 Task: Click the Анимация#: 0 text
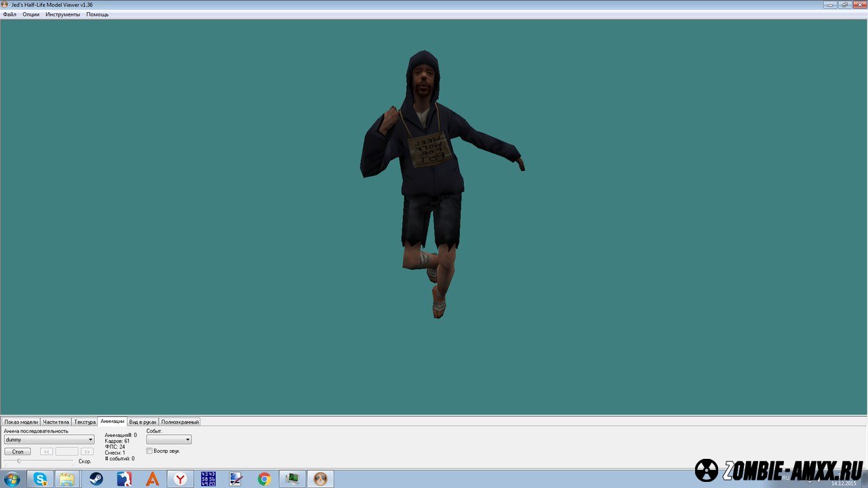[121, 435]
